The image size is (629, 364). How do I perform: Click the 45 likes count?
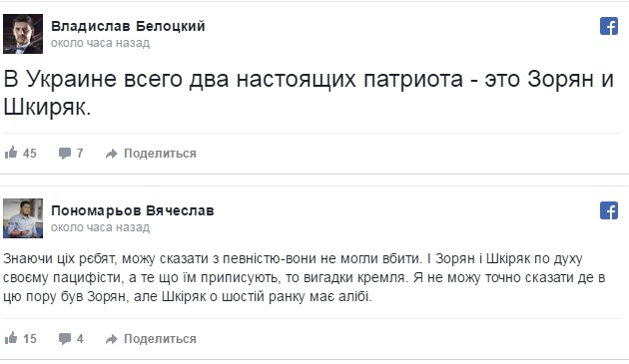(30, 154)
